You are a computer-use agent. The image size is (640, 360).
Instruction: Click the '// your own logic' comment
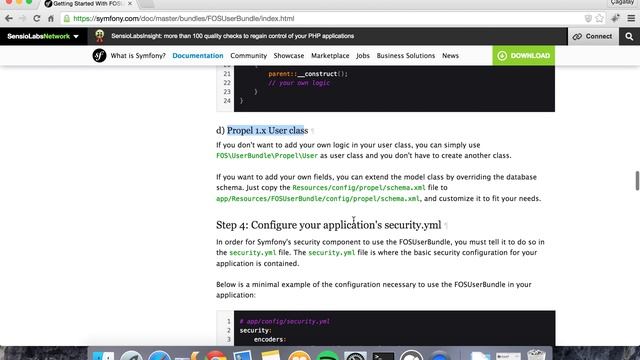pos(299,83)
